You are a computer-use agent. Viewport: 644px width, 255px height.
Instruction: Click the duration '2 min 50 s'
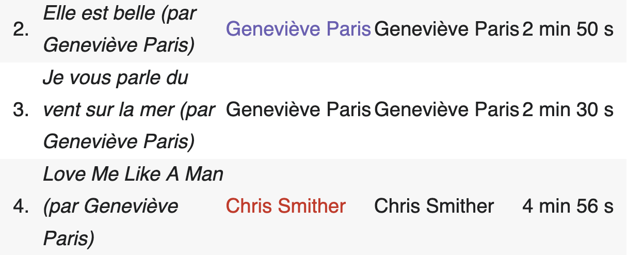click(568, 29)
